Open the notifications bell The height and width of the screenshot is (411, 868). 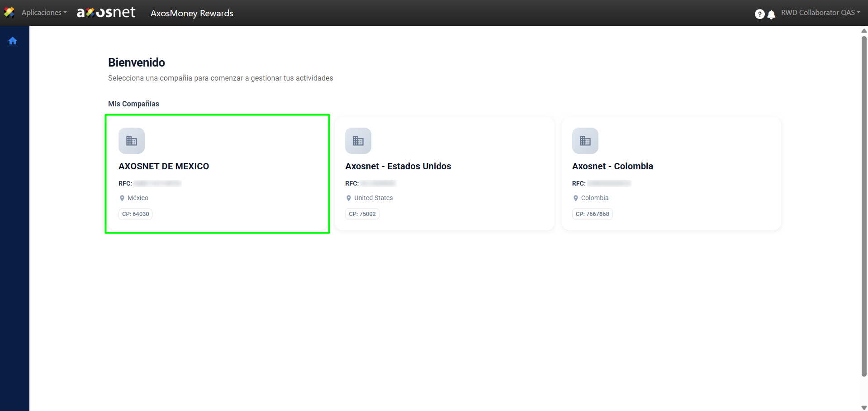771,14
